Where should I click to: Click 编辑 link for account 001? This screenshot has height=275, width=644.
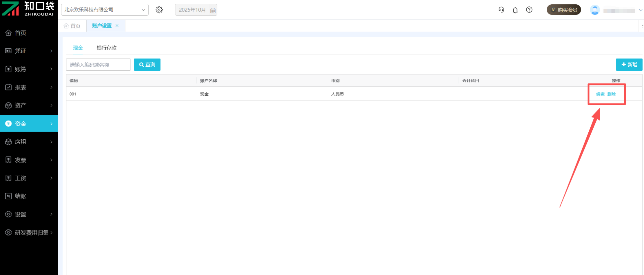coord(600,94)
